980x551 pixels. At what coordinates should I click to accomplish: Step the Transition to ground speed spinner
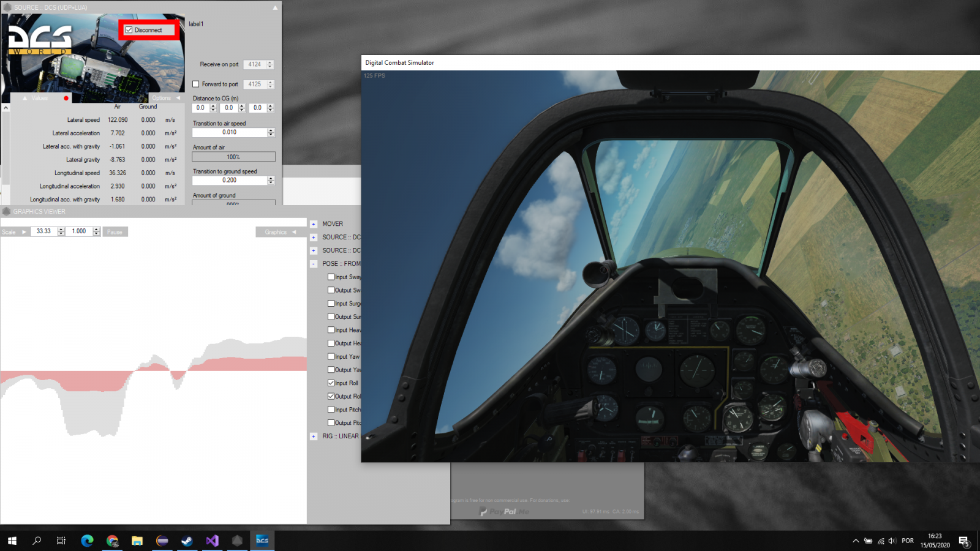[271, 181]
